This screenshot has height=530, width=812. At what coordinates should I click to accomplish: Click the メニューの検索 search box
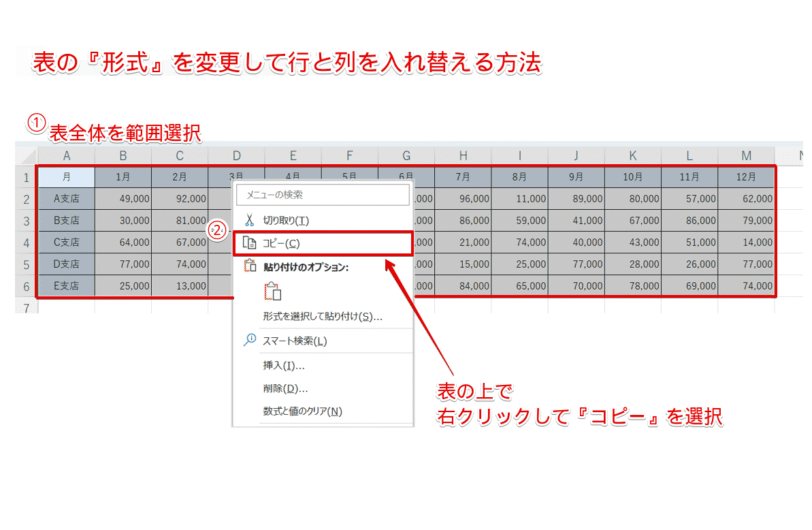[x=323, y=195]
